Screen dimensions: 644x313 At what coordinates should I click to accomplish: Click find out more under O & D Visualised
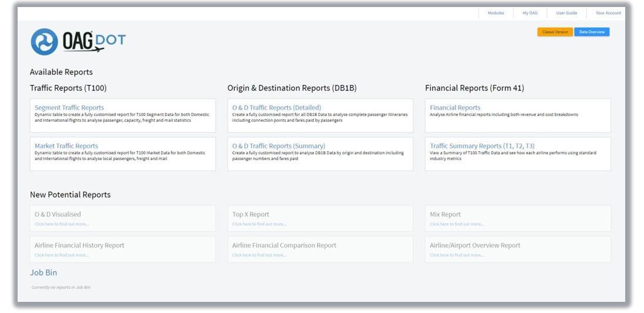[62, 224]
